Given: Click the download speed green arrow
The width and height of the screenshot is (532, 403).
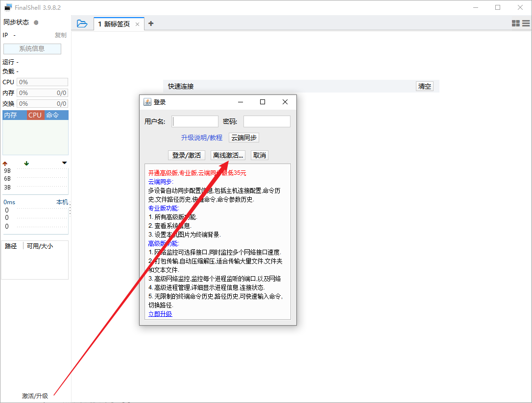Looking at the screenshot, I should [x=26, y=163].
